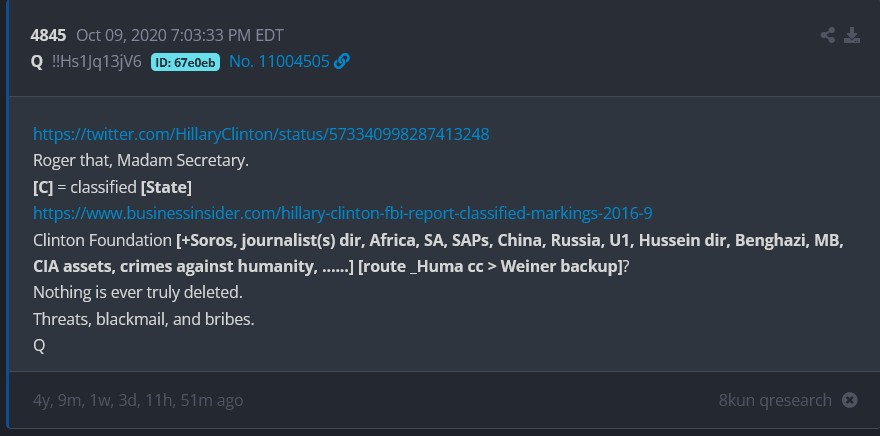Screen dimensions: 880x436
Task: Click the download icon in post header
Action: coord(852,36)
